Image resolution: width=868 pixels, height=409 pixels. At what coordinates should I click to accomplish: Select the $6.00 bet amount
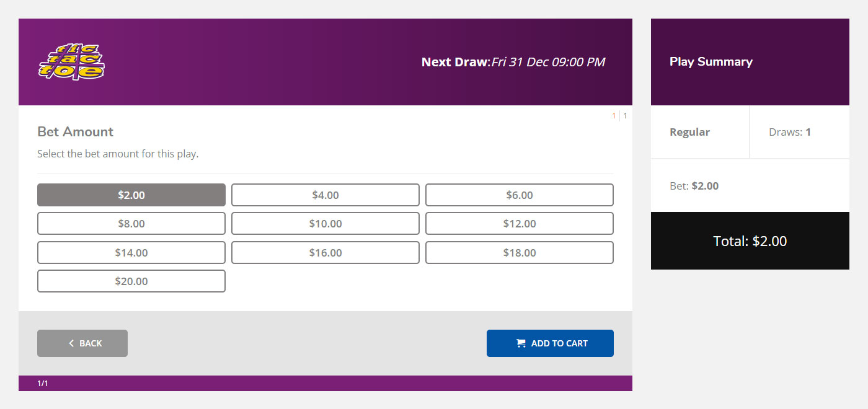point(520,195)
